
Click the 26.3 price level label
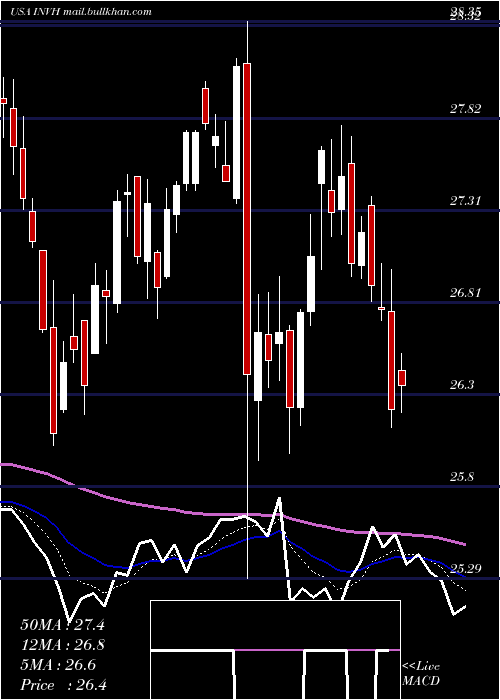click(x=462, y=385)
